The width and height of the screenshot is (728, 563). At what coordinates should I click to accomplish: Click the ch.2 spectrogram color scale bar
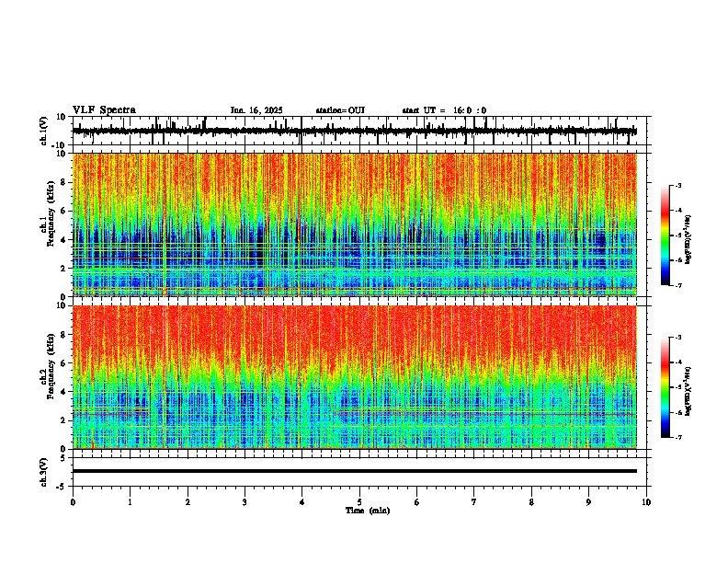tap(665, 387)
